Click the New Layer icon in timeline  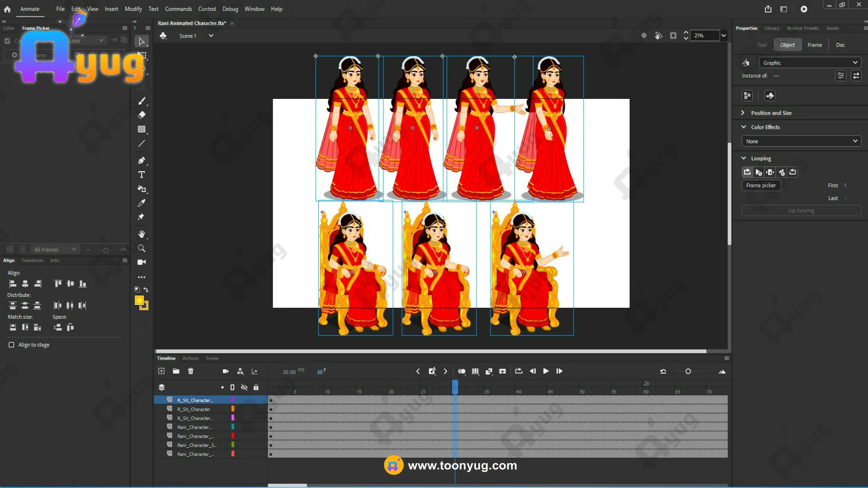click(161, 371)
